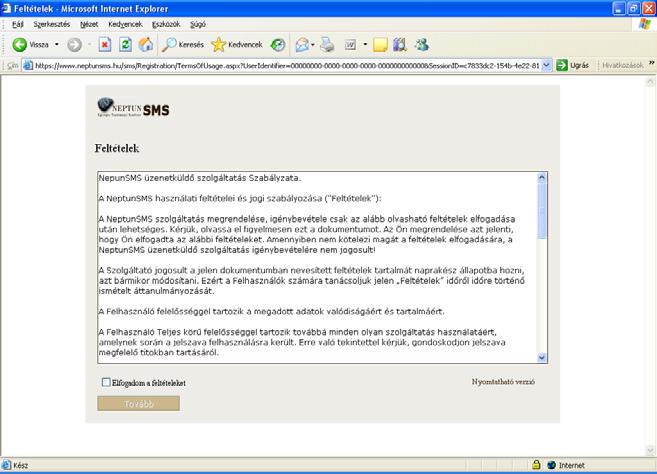
Task: Click the Internet zone globe icon
Action: [551, 465]
